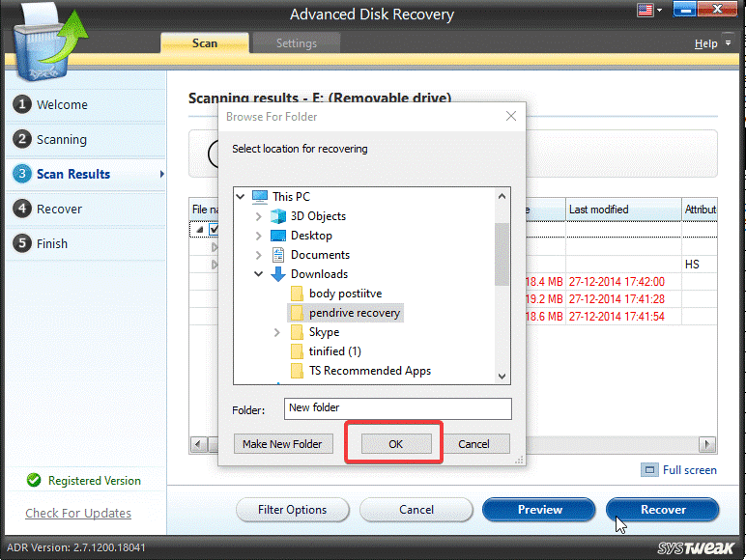
Task: Collapse the Downloads tree node
Action: coord(258,274)
